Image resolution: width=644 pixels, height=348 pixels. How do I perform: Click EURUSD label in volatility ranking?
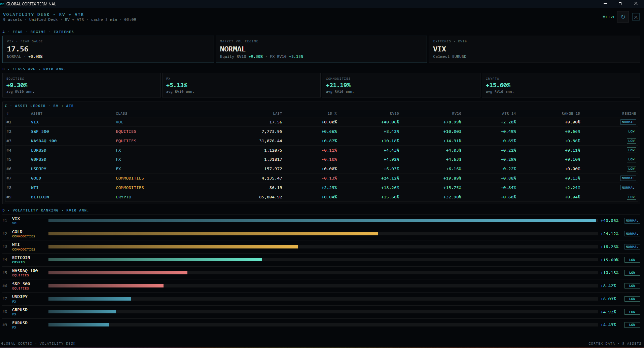point(20,323)
